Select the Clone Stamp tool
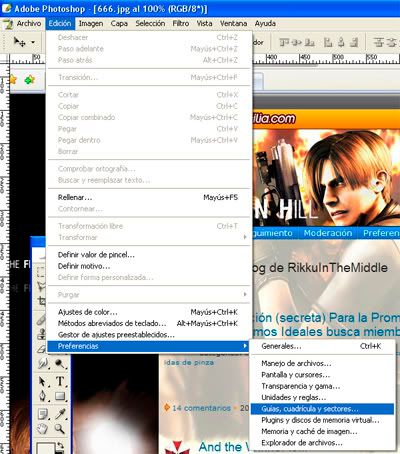Viewport: 400px width, 454px height. pyautogui.click(x=42, y=334)
